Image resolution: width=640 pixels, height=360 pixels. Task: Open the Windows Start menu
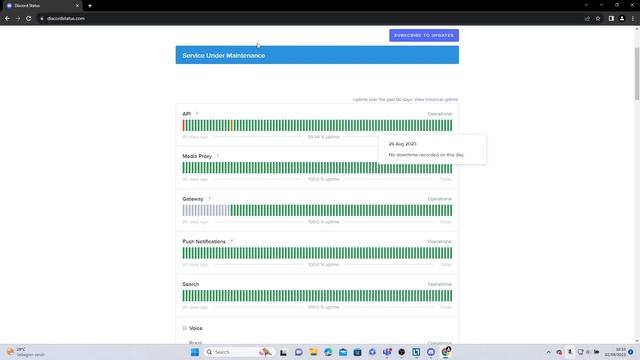pos(195,352)
